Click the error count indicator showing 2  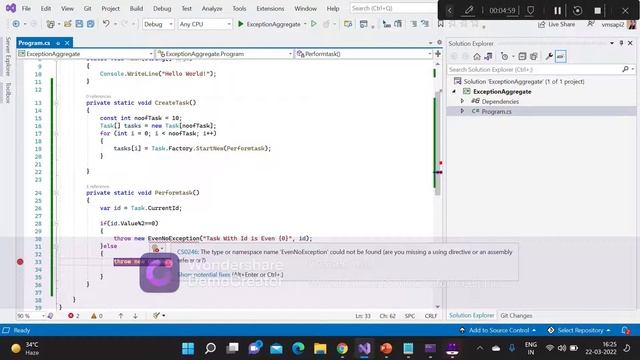pos(74,316)
